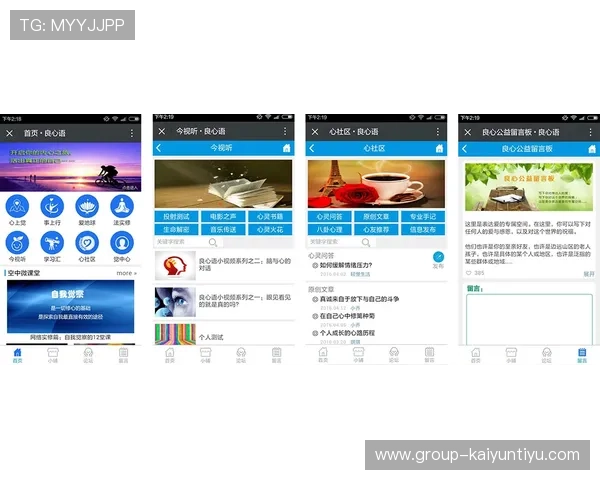Open the head-silhouette video thumbnail
This screenshot has height=480, width=600.
175,265
